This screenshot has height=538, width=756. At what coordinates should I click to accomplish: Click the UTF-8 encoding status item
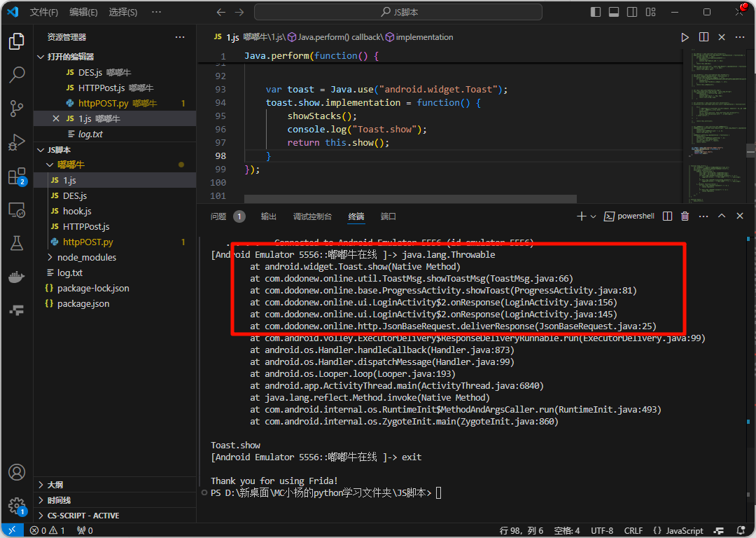pos(601,530)
